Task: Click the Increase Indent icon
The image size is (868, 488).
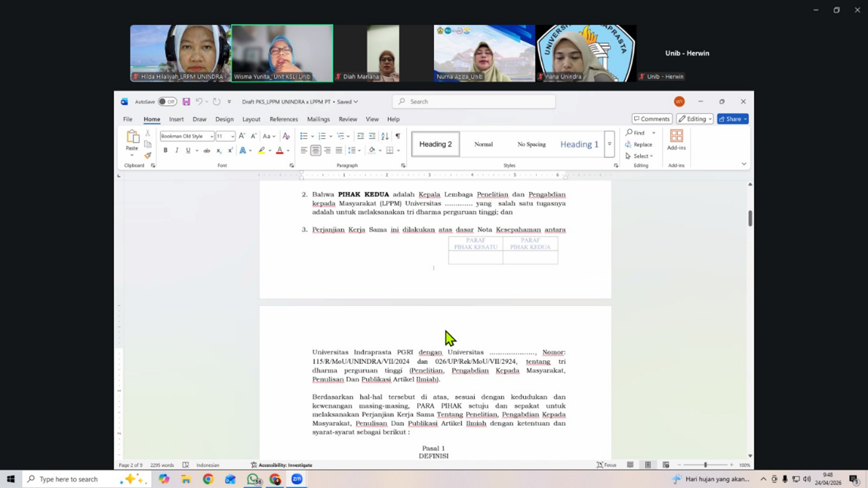Action: [x=372, y=136]
